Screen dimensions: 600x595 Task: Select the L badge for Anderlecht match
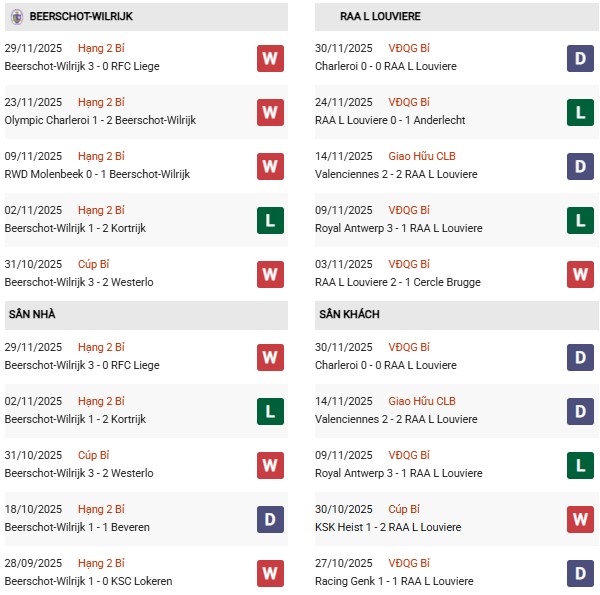(580, 113)
